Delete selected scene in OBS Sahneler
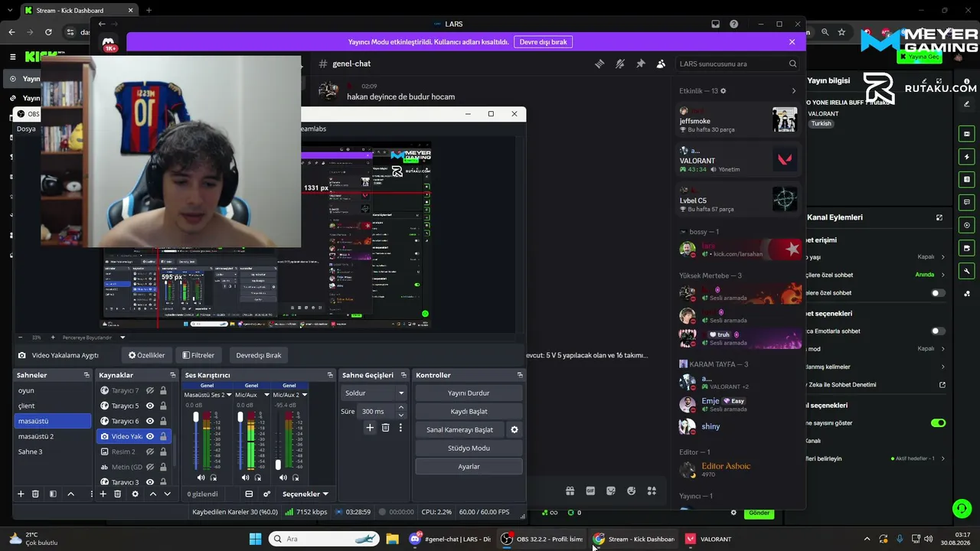The width and height of the screenshot is (980, 551). tap(35, 494)
